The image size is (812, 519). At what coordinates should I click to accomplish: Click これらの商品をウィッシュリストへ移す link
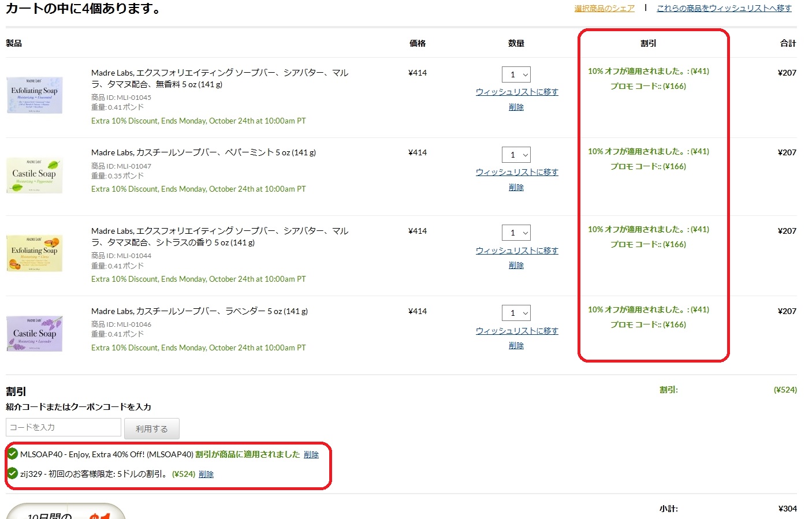tap(724, 8)
